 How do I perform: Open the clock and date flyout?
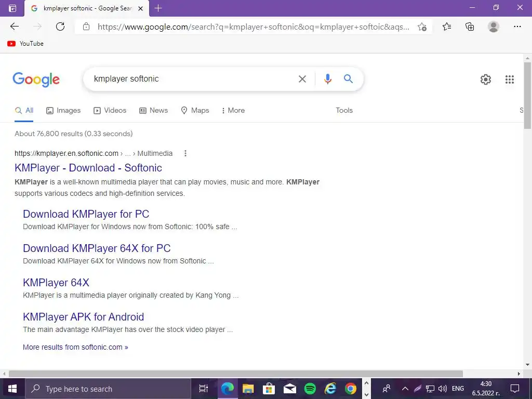pyautogui.click(x=486, y=389)
